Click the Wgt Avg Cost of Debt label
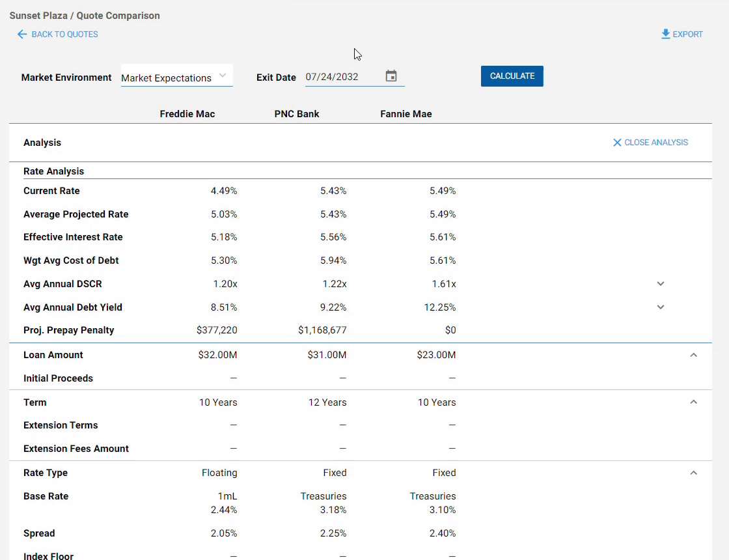 [71, 260]
